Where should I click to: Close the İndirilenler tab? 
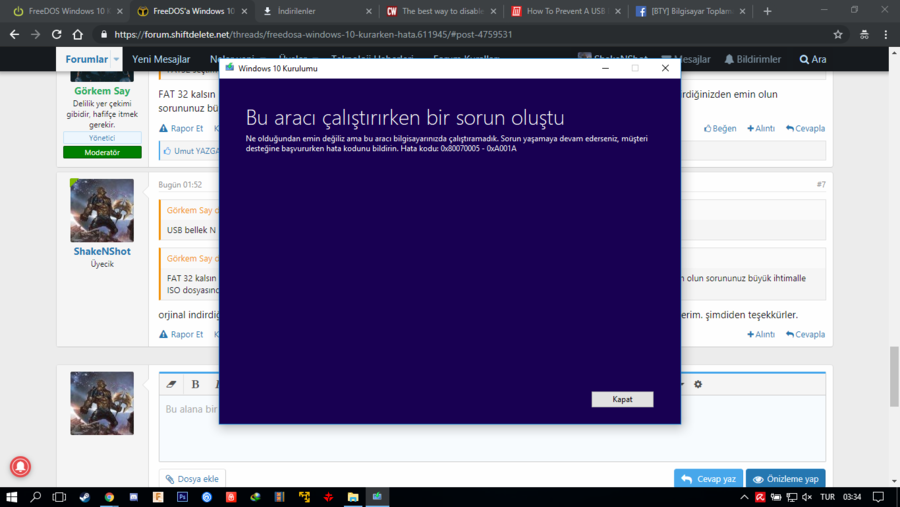point(368,11)
